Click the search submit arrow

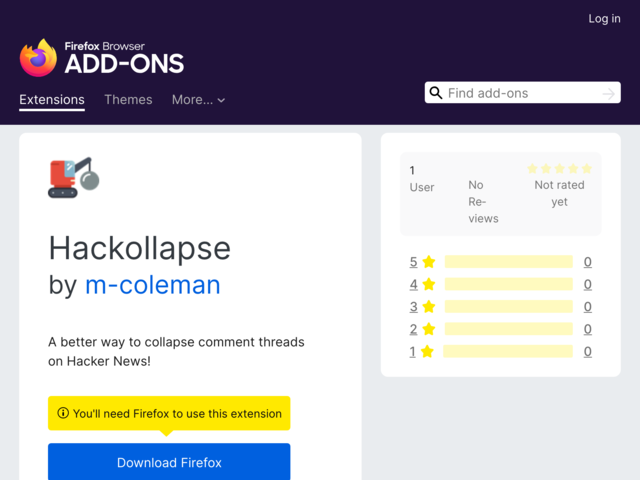[x=609, y=93]
